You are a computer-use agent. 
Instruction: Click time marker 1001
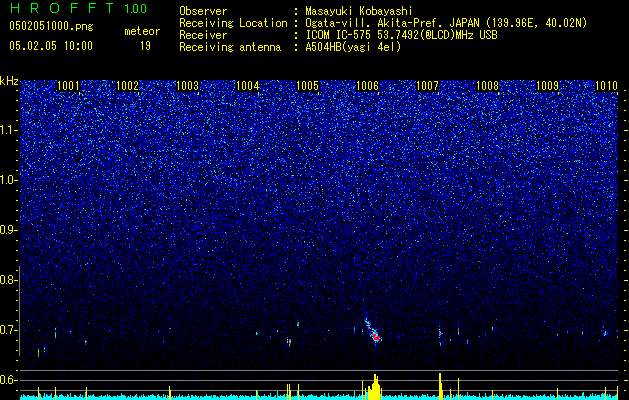tap(68, 86)
